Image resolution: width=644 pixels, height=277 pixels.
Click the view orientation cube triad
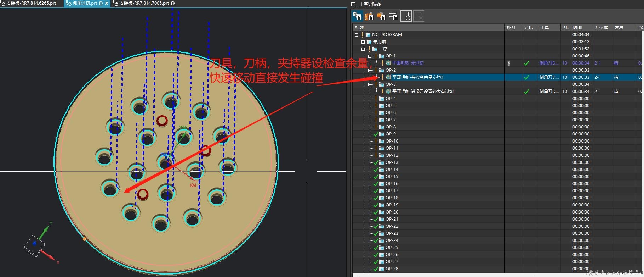click(35, 245)
